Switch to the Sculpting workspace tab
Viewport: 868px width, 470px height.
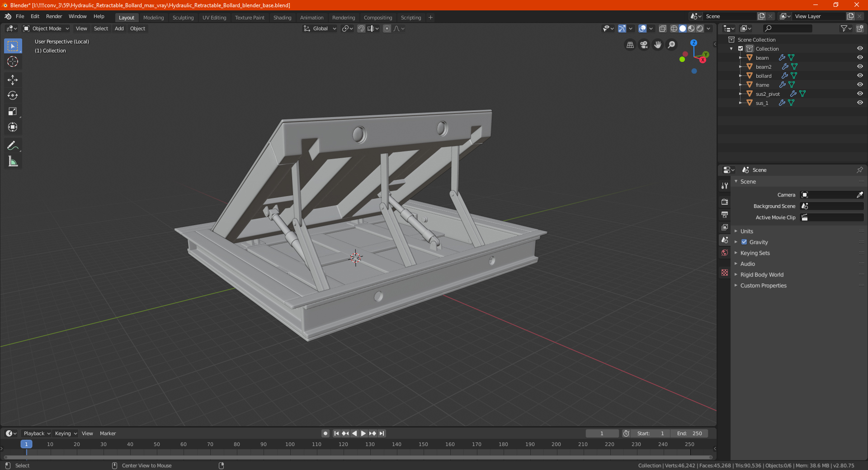(183, 18)
